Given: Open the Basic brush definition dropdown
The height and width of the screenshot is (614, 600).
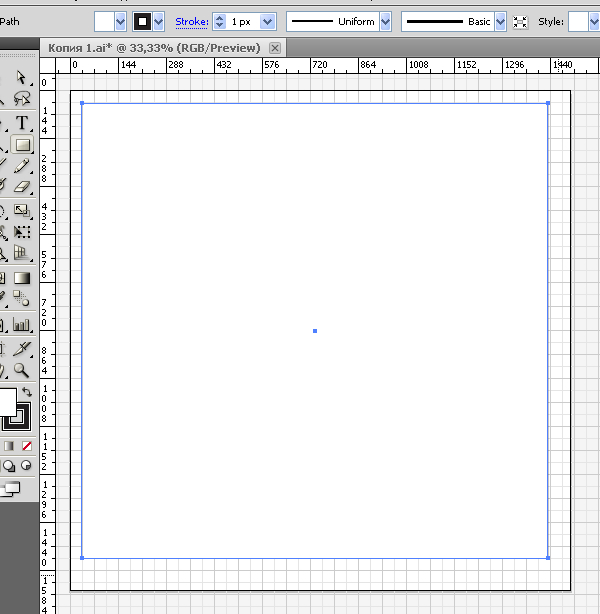Looking at the screenshot, I should coord(501,21).
